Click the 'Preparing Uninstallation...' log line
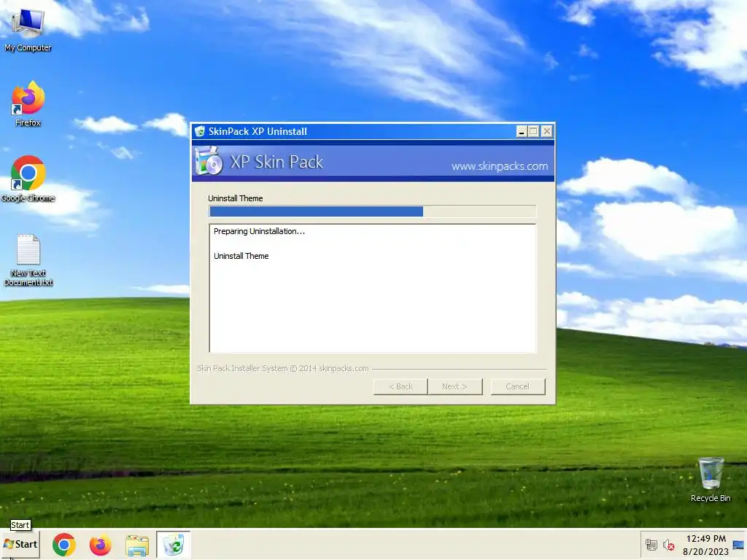 coord(259,231)
